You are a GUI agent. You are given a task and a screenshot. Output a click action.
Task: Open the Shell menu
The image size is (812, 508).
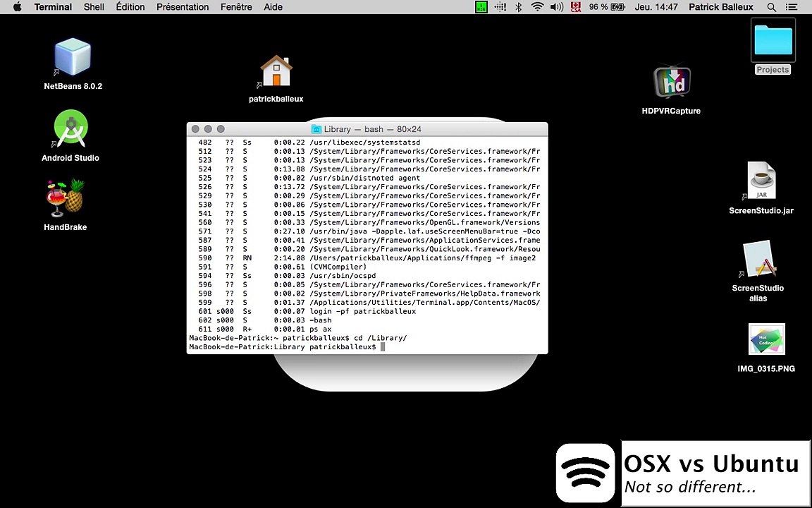tap(94, 7)
